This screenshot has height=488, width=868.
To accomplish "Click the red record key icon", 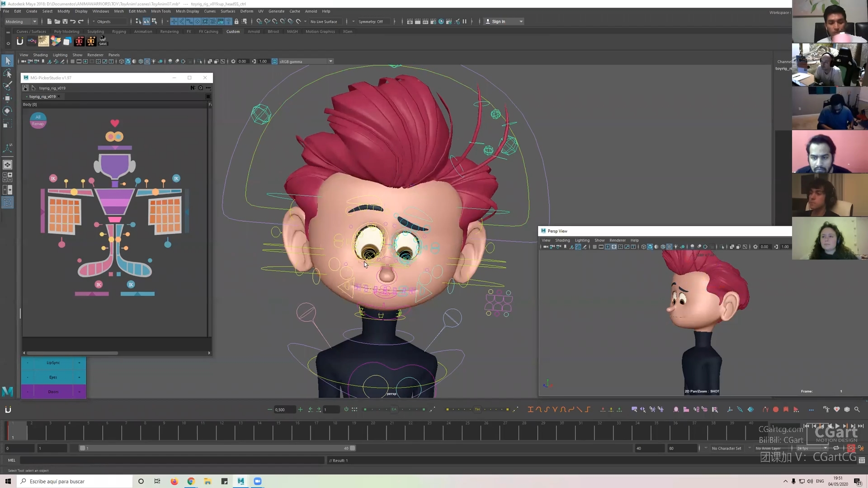I will tap(776, 409).
